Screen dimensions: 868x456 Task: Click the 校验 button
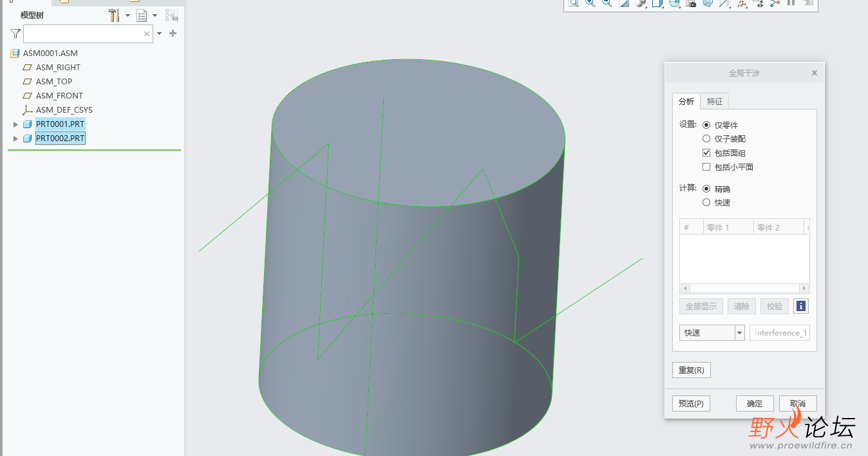coord(775,307)
